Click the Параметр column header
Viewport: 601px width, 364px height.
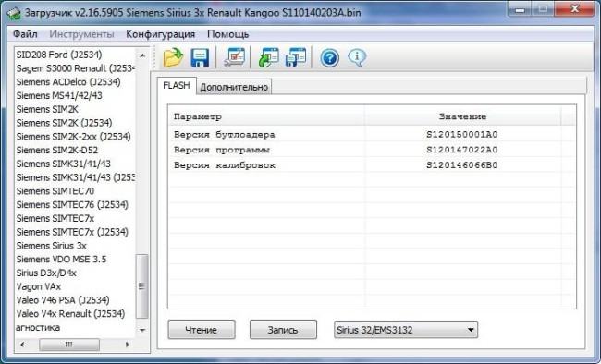tap(267, 116)
